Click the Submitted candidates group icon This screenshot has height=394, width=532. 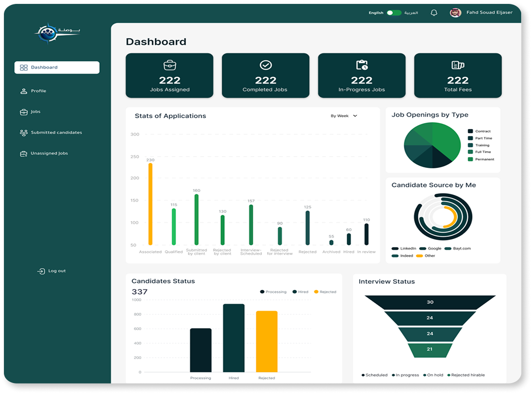coord(24,132)
